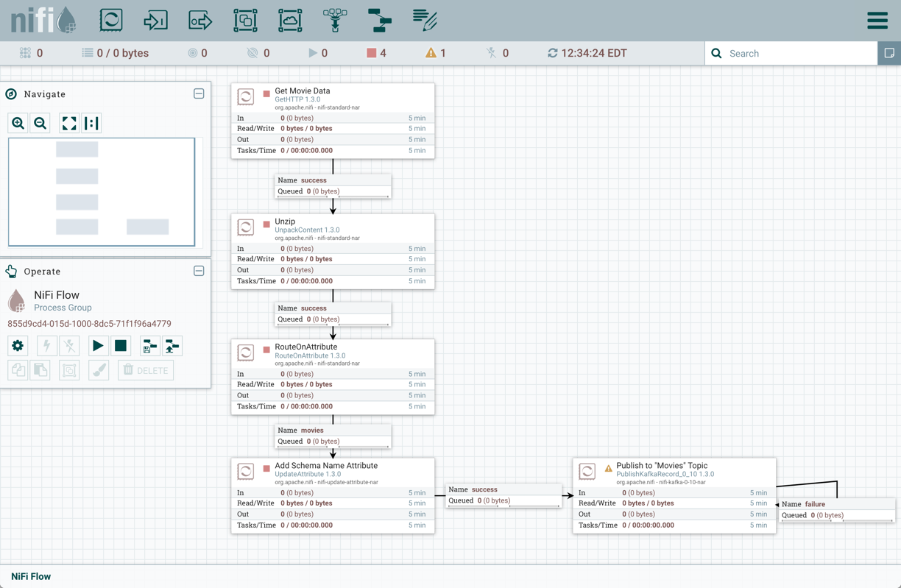Image resolution: width=901 pixels, height=588 pixels.
Task: Open the global hamburger menu
Action: (877, 20)
